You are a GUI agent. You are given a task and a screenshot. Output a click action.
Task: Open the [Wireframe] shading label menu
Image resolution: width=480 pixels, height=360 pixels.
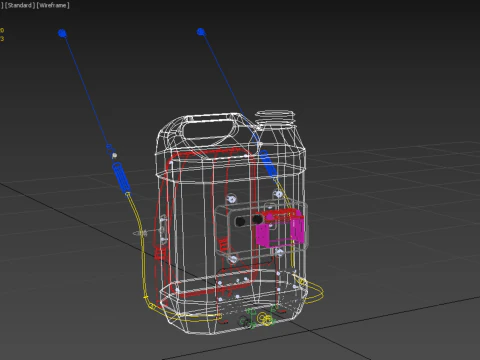point(53,6)
